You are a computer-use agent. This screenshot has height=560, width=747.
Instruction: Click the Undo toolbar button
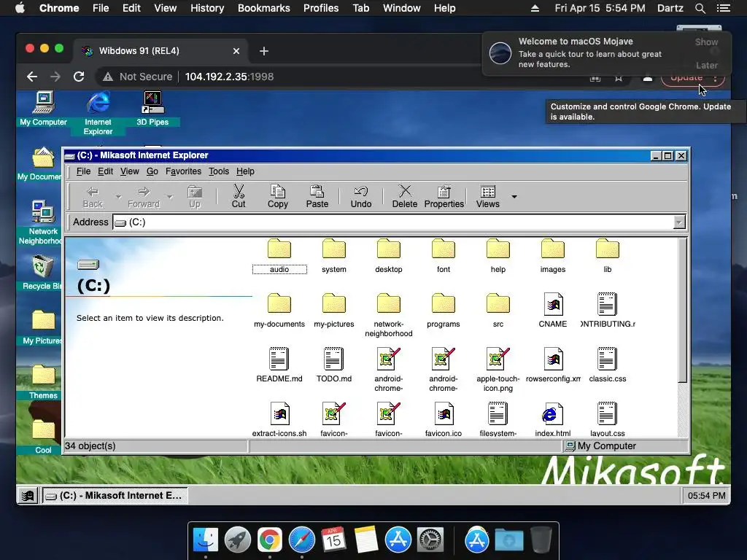[361, 197]
